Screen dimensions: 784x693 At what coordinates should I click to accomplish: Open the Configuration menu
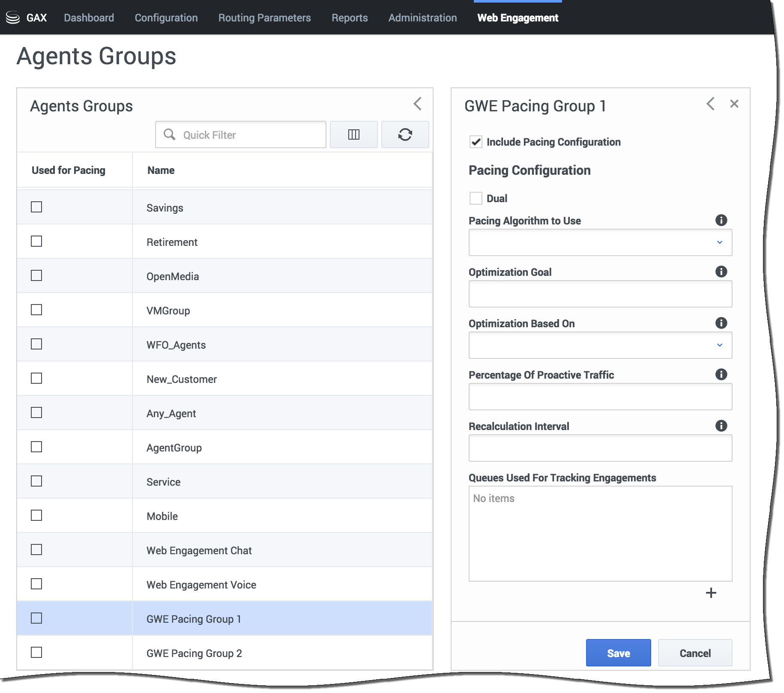point(166,18)
